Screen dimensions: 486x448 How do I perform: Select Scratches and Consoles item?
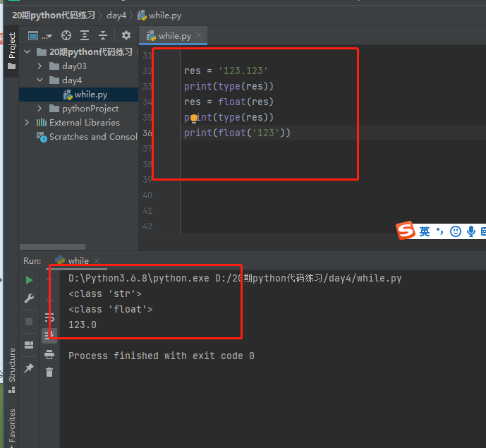[87, 137]
